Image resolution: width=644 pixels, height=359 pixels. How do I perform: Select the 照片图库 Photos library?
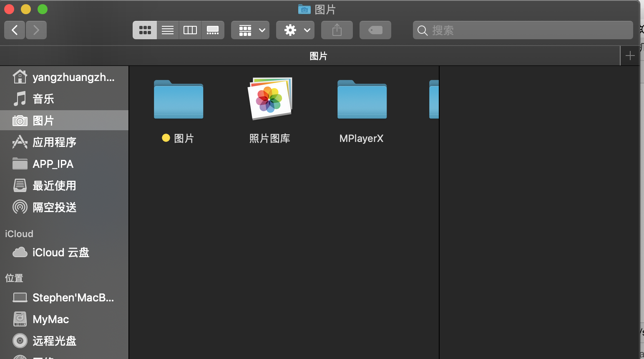(270, 100)
